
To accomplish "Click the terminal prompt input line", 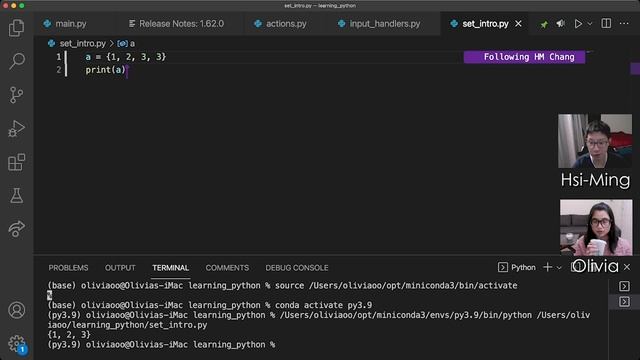I will pos(162,344).
